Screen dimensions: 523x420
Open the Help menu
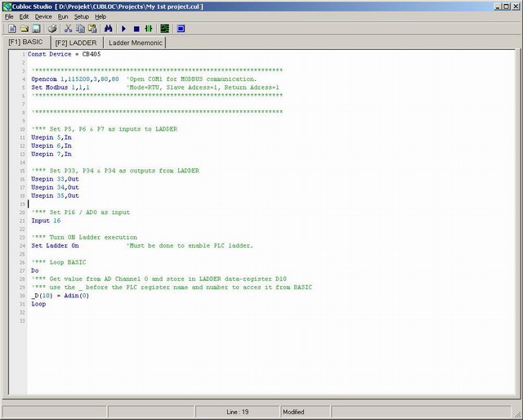[x=101, y=16]
